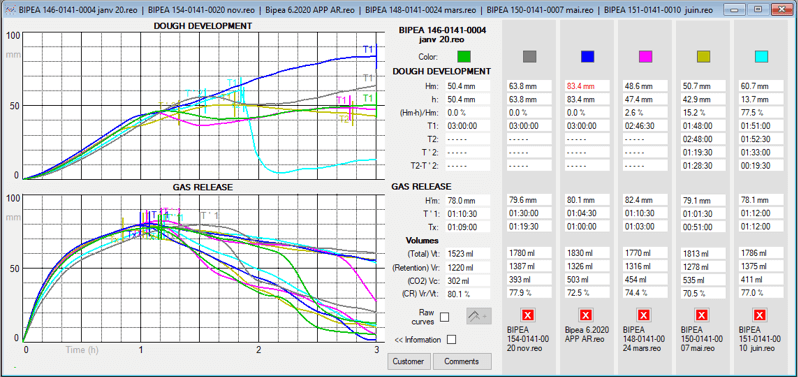Viewport: 798px width, 377px height.
Task: Click the gray T1 marker on dough chart
Action: (x=369, y=78)
